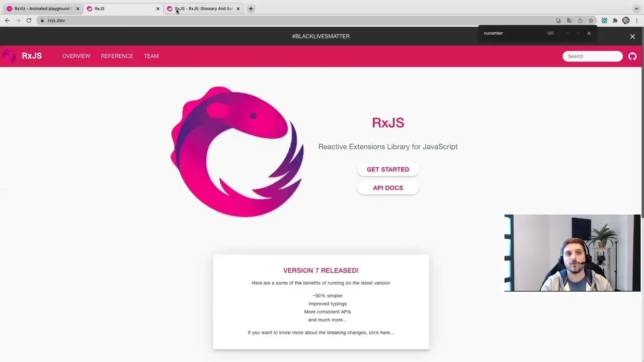The image size is (644, 362).
Task: Click the #BLACKLIVESMATTER banner text
Action: [321, 36]
